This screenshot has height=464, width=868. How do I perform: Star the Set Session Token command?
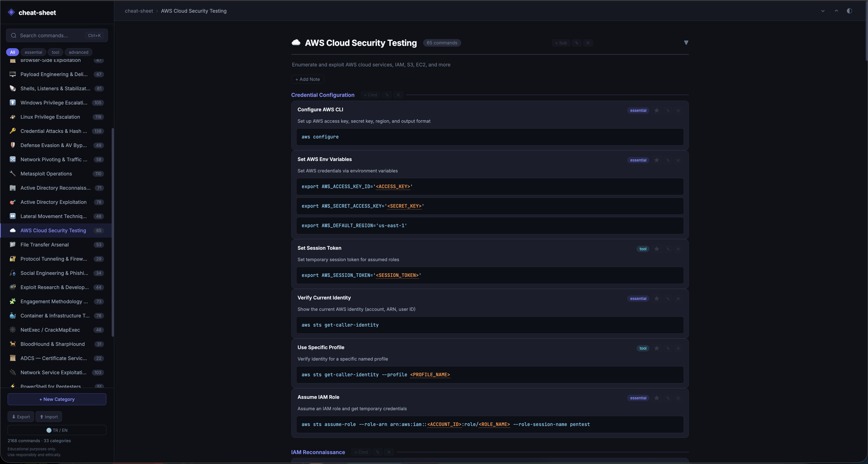656,249
